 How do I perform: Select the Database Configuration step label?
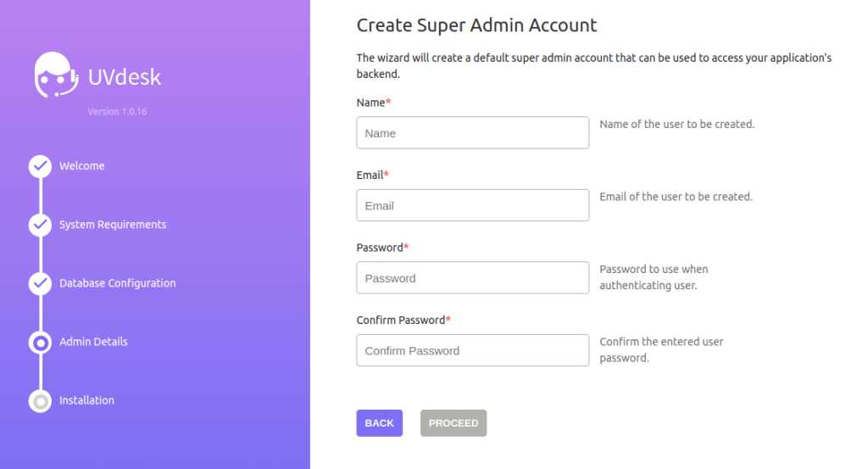[x=117, y=283]
